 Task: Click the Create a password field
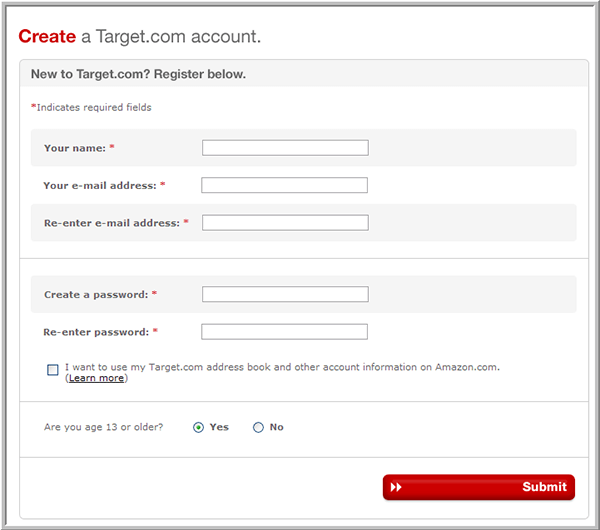click(x=285, y=294)
